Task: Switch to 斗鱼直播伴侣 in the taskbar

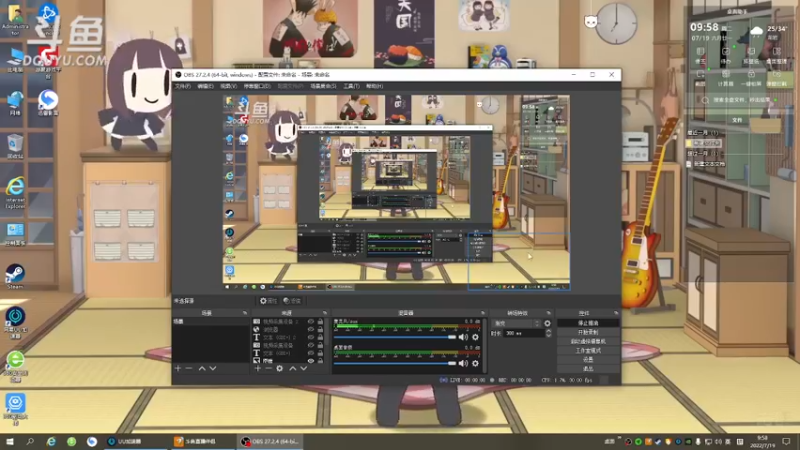Action: [x=203, y=441]
